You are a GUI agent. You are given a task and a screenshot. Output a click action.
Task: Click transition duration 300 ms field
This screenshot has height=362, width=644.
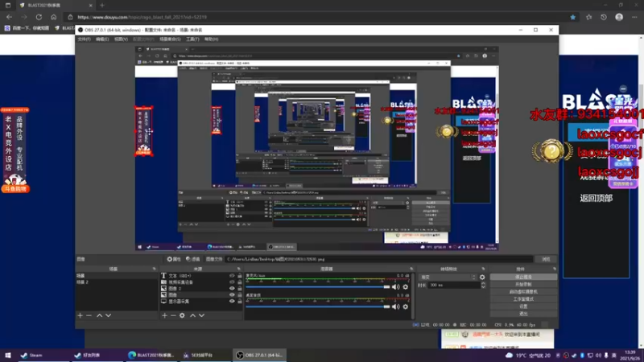pos(454,285)
